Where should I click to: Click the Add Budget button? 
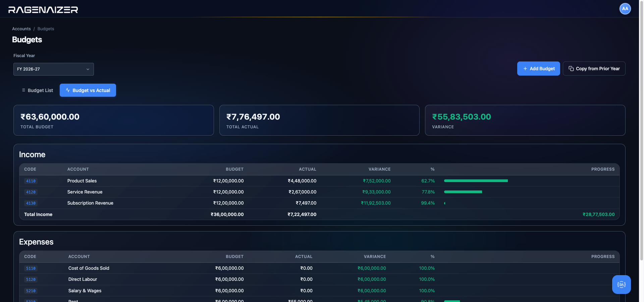538,69
